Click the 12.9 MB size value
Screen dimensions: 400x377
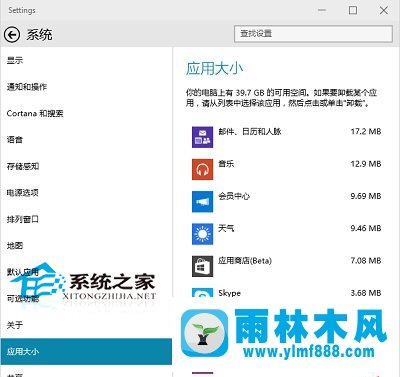click(366, 164)
